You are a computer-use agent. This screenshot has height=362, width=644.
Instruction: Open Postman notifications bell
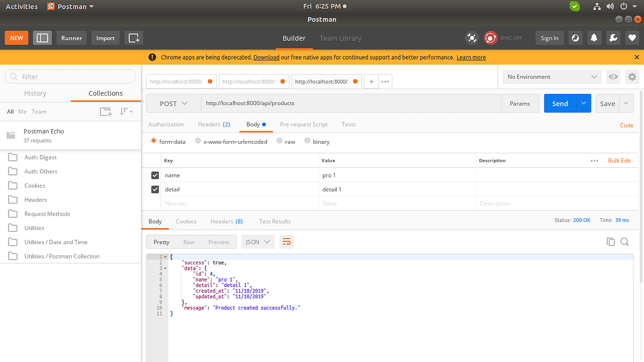click(x=594, y=38)
